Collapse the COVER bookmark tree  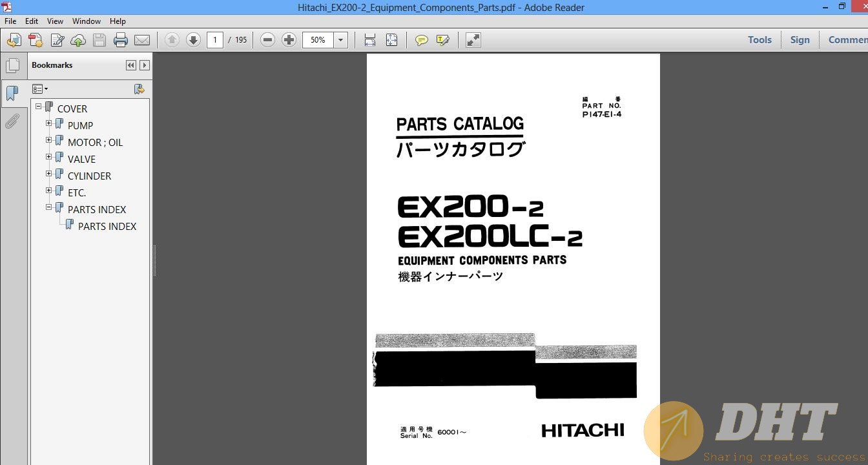[x=39, y=106]
